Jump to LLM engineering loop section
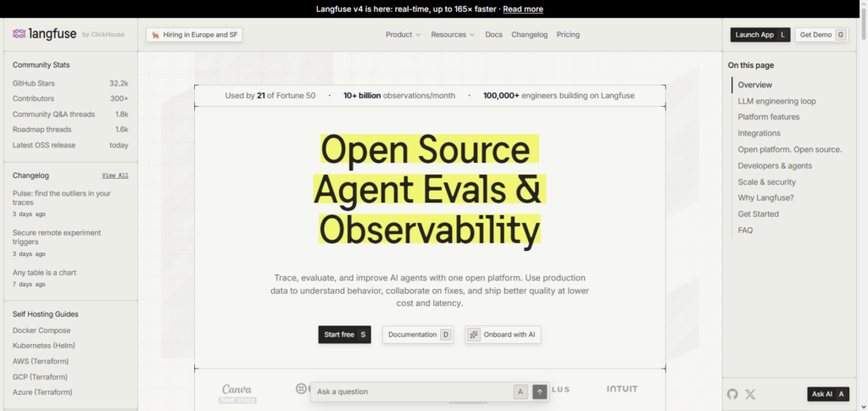Viewport: 868px width, 411px height. (x=776, y=101)
